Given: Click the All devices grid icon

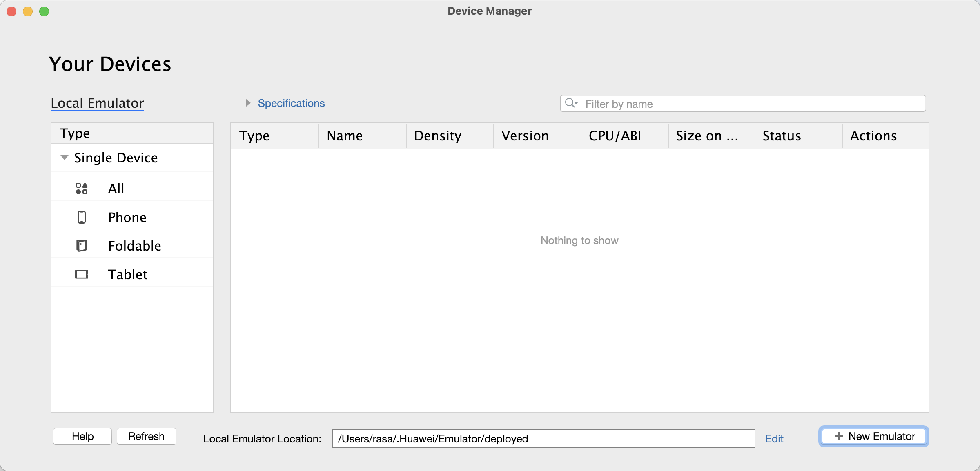Looking at the screenshot, I should (x=82, y=189).
